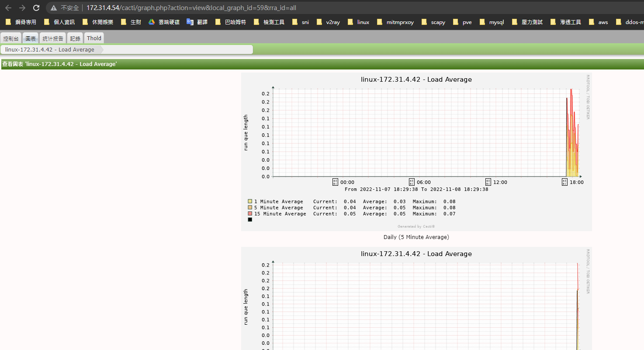Reload the page with the refresh icon
The width and height of the screenshot is (644, 350).
pyautogui.click(x=36, y=8)
